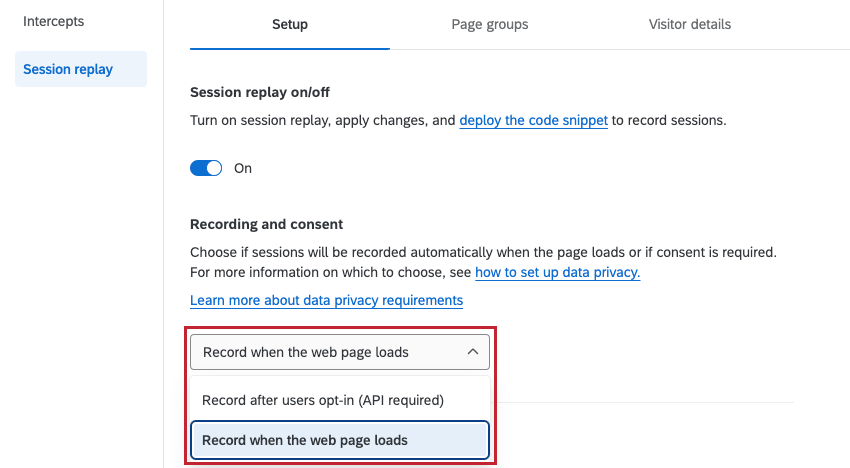The height and width of the screenshot is (468, 850).
Task: Go to the Visitor details tab
Action: tap(690, 24)
